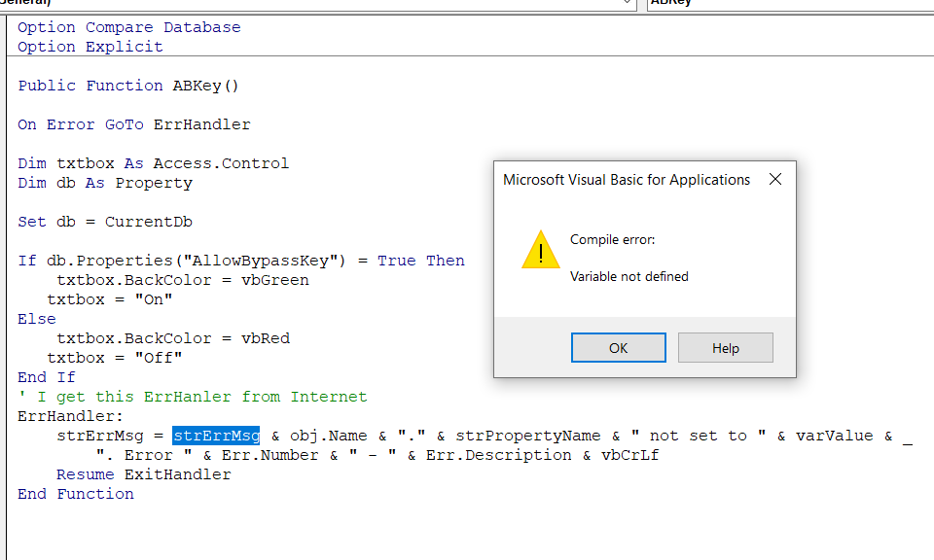934x560 pixels.
Task: Click the 'Dim db As Property' line
Action: pos(105,183)
